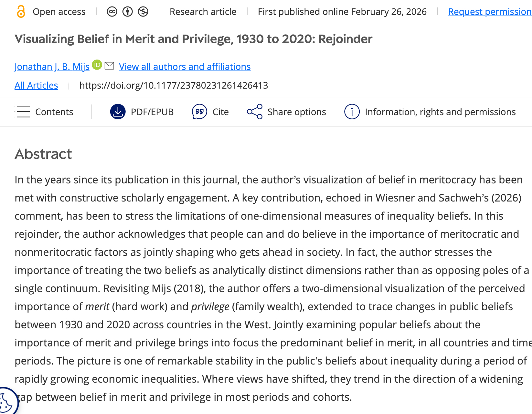532x414 pixels.
Task: Go to the All Articles link
Action: point(36,85)
